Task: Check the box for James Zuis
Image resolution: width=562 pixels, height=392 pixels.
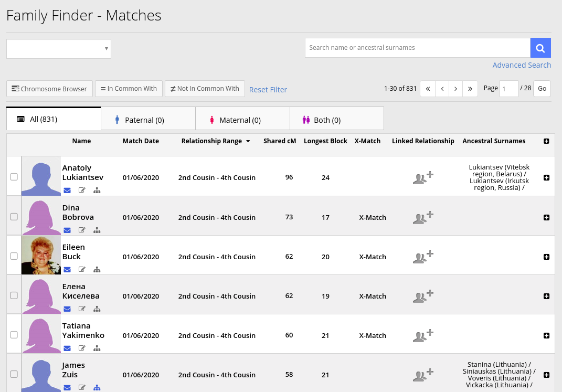Action: pos(14,374)
